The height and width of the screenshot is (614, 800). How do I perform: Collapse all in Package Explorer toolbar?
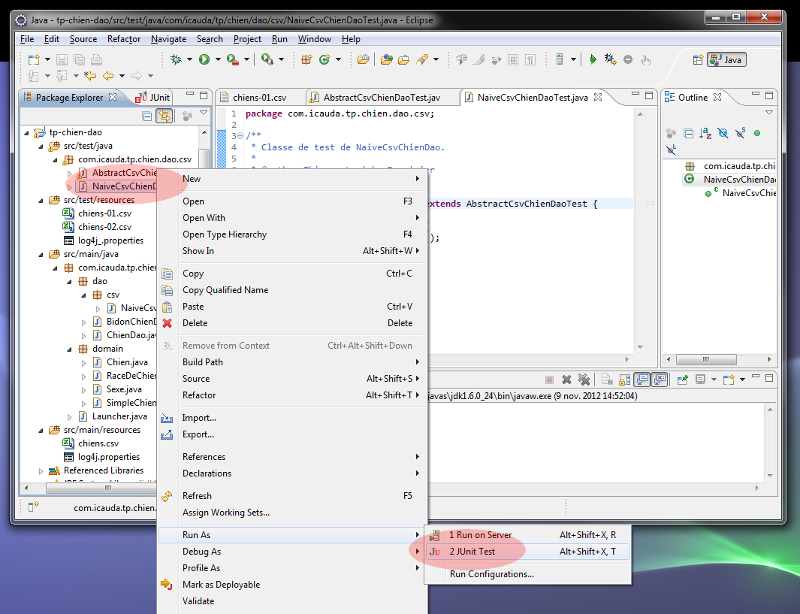pyautogui.click(x=147, y=117)
